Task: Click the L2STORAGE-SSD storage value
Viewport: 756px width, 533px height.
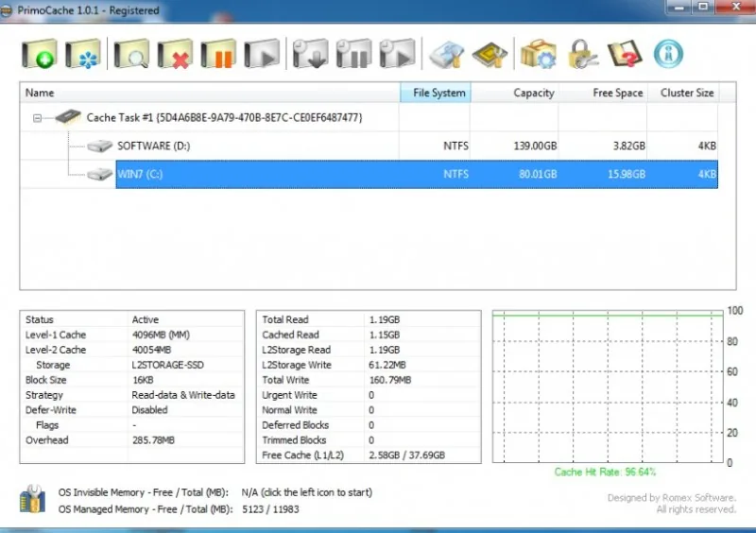Action: coord(168,365)
